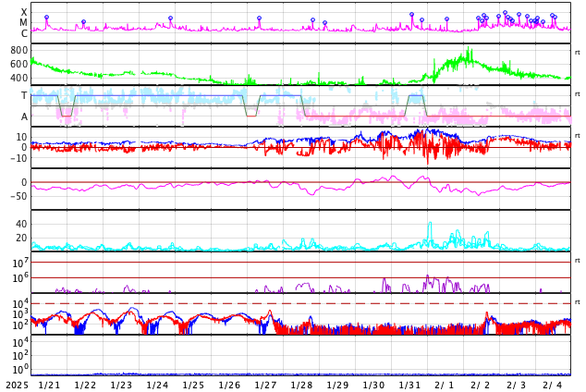Click the tallest green solar wind peak
The image size is (586, 392).
tap(470, 50)
